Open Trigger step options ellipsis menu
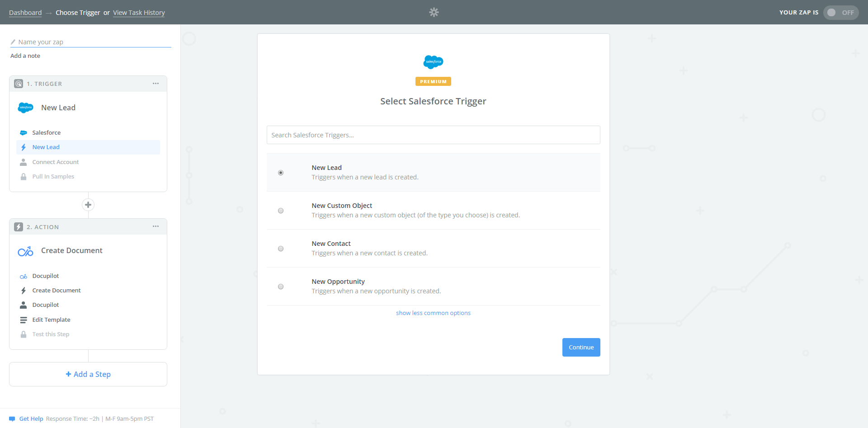 pos(156,84)
